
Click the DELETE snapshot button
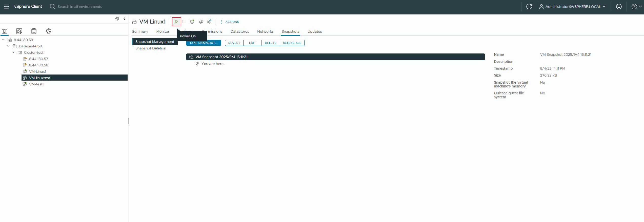tap(271, 43)
